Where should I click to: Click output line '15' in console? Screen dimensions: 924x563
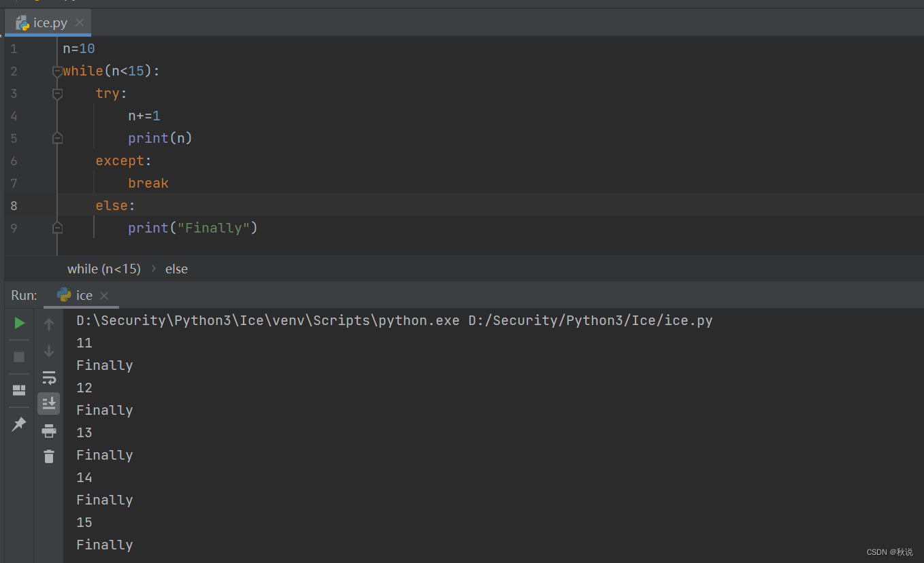tap(84, 522)
